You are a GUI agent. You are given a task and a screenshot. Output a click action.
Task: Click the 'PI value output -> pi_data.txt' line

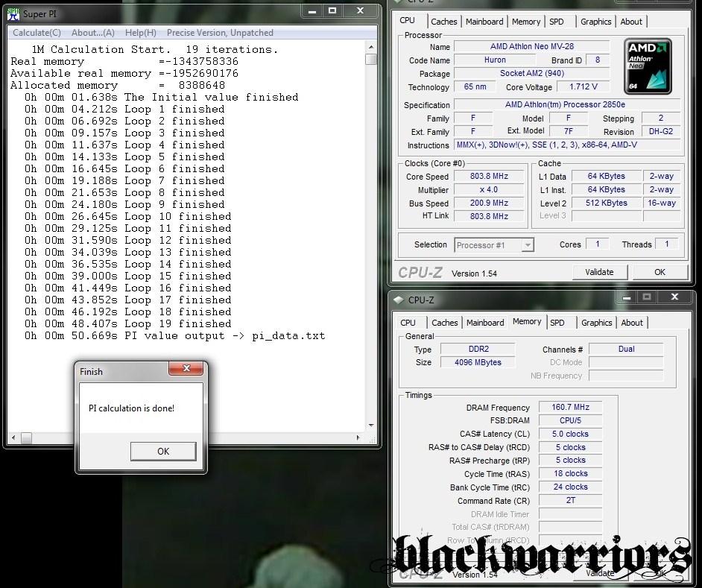click(x=175, y=336)
